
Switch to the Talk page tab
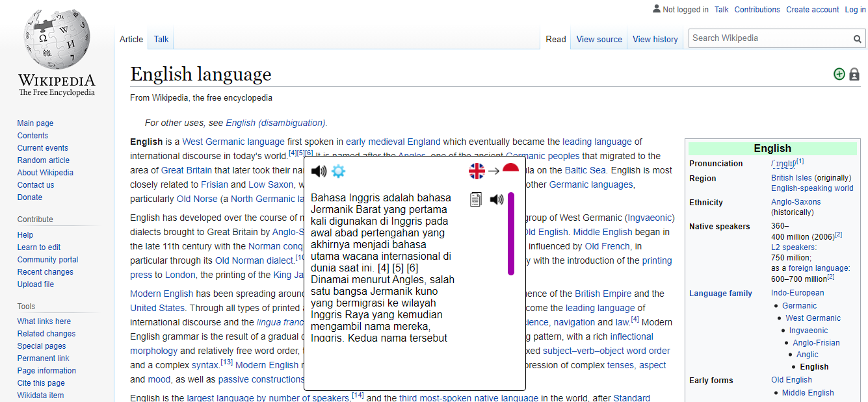click(161, 39)
